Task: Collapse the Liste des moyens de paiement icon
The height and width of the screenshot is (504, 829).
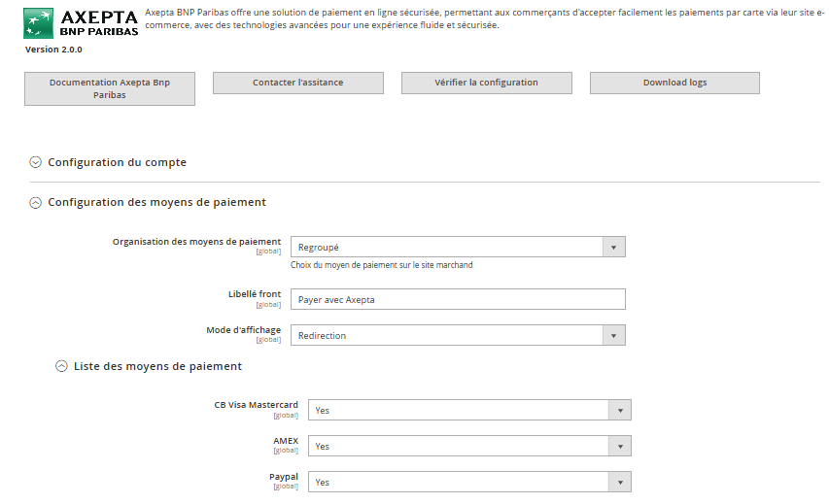Action: 62,366
